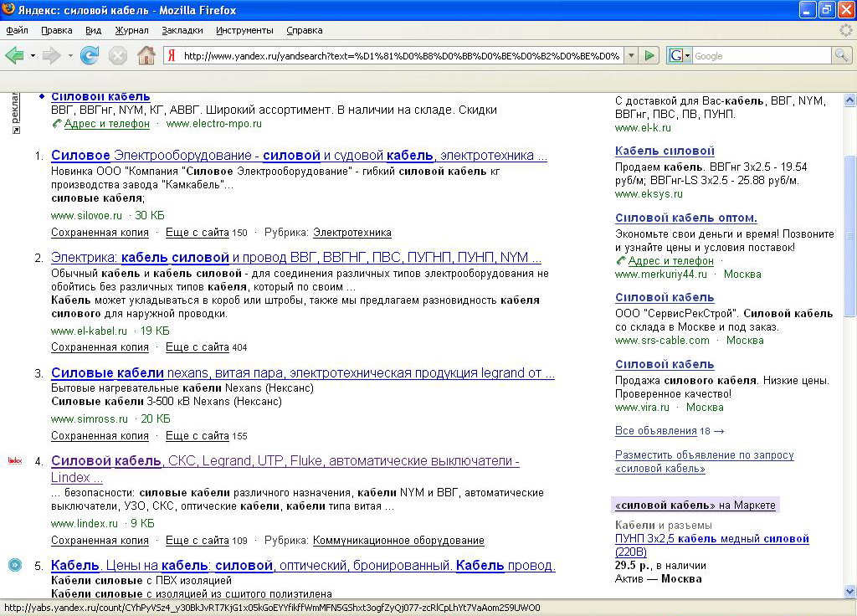Open the Инструменты menu
This screenshot has height=616, width=857.
click(244, 30)
